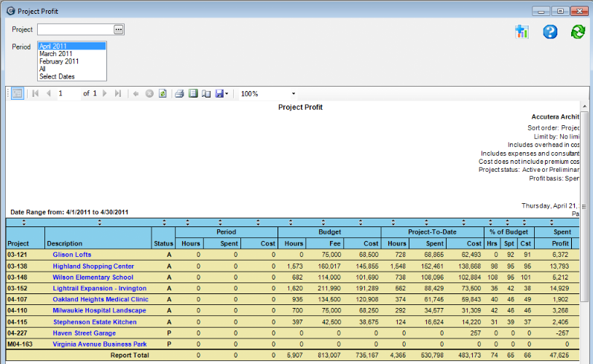Click the current page number box
This screenshot has width=593, height=364.
tap(68, 94)
